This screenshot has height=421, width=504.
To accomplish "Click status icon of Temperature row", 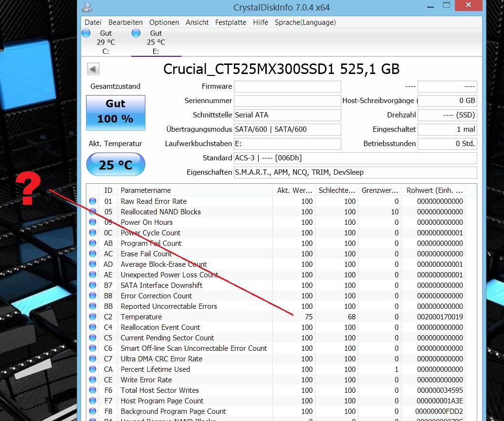I will pos(93,316).
